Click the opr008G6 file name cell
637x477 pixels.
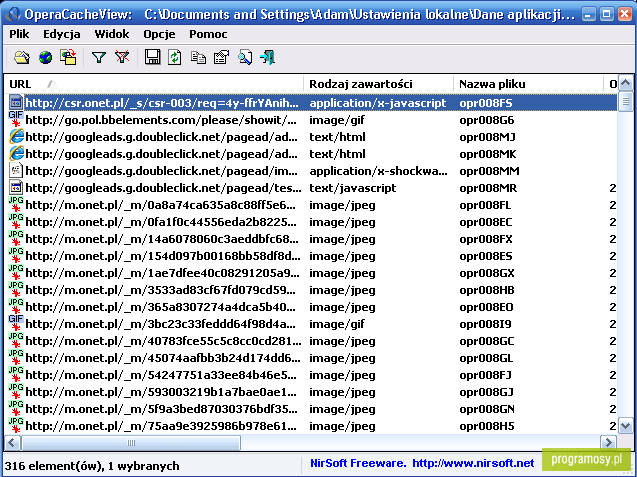(487, 120)
